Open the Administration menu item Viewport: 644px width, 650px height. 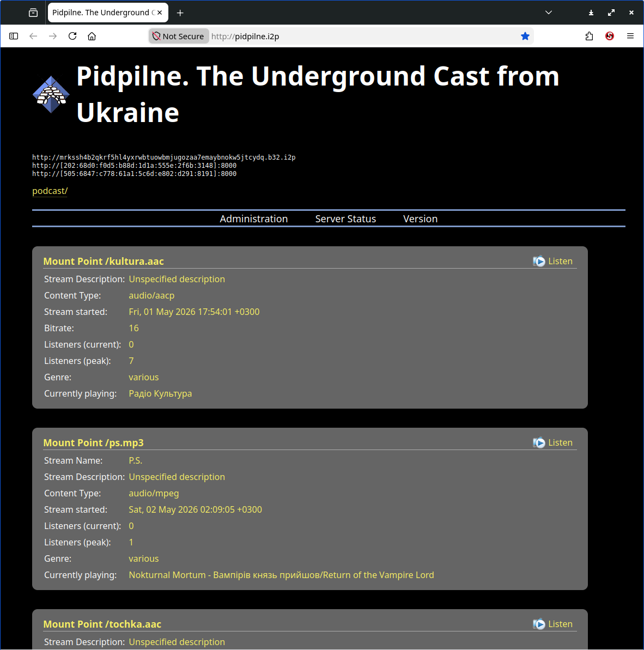click(x=253, y=218)
